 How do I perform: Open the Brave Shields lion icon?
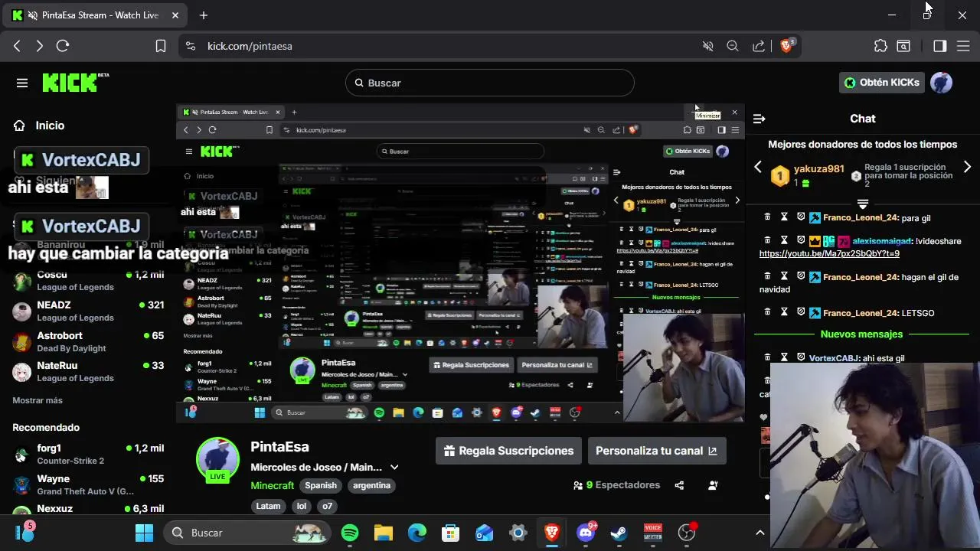point(786,46)
